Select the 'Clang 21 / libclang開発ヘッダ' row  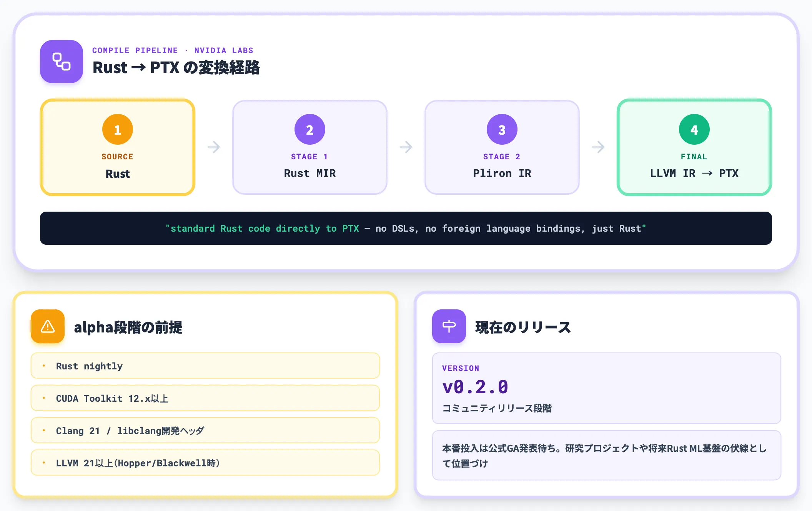[x=205, y=431]
